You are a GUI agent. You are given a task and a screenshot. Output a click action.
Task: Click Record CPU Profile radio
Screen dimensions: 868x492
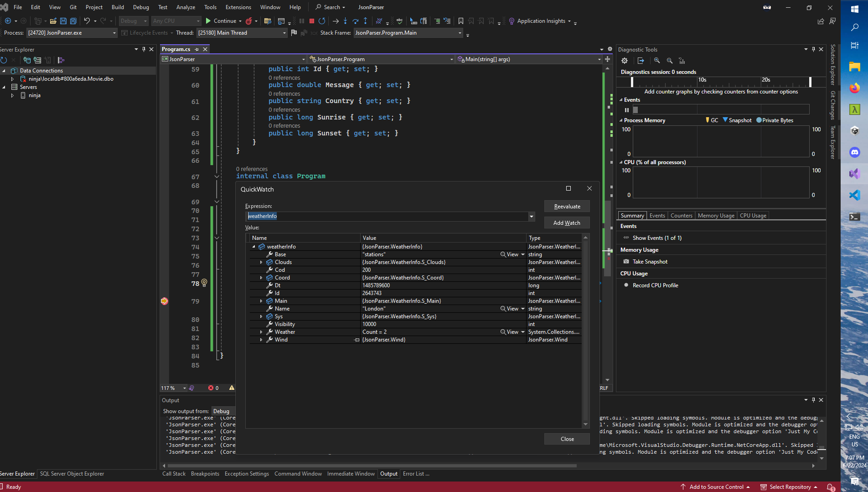click(x=626, y=285)
